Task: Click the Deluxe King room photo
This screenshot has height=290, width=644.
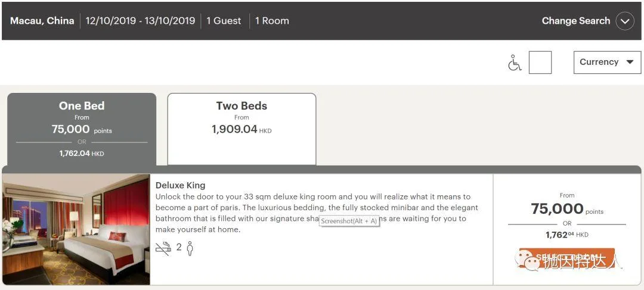Action: pos(76,229)
